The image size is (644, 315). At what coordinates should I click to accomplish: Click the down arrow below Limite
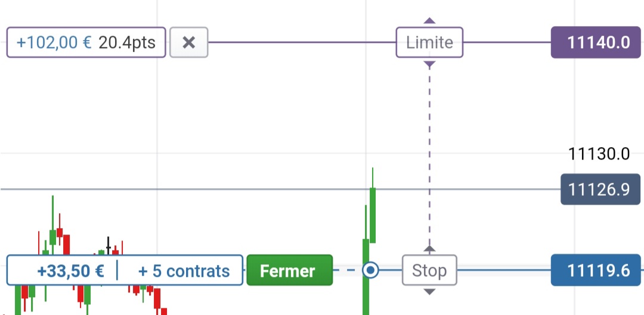(x=429, y=64)
